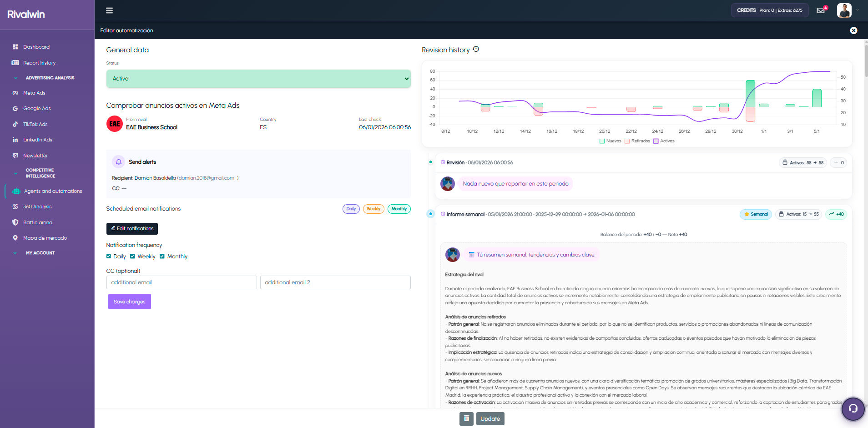
Task: Click the Battle arena shield icon
Action: tap(15, 222)
